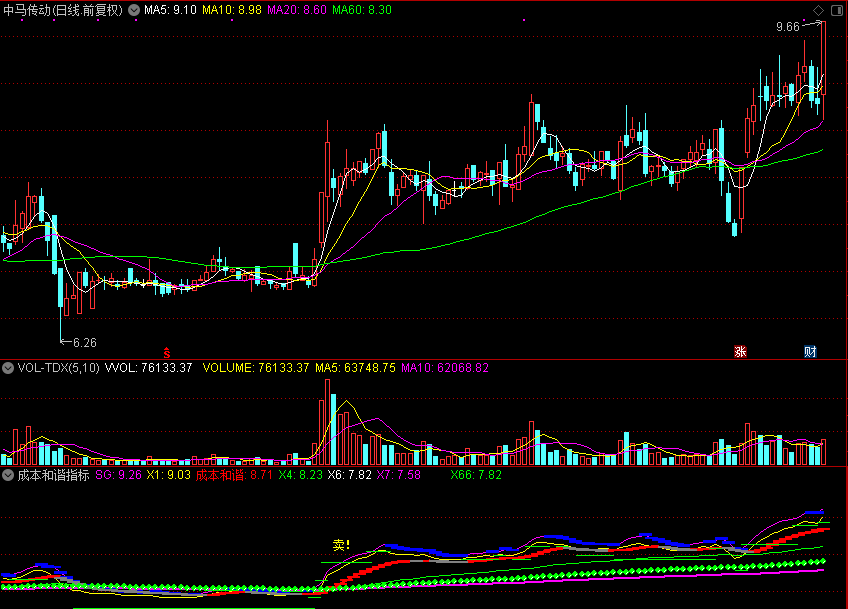Screen dimensions: 848x609
Task: Click the green MA60 value label
Action: 362,10
